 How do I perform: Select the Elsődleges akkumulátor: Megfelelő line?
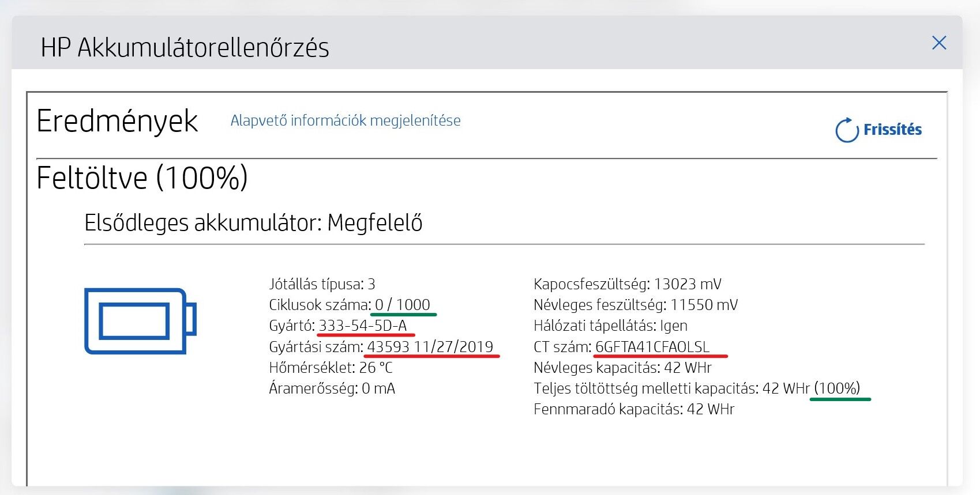pyautogui.click(x=253, y=222)
